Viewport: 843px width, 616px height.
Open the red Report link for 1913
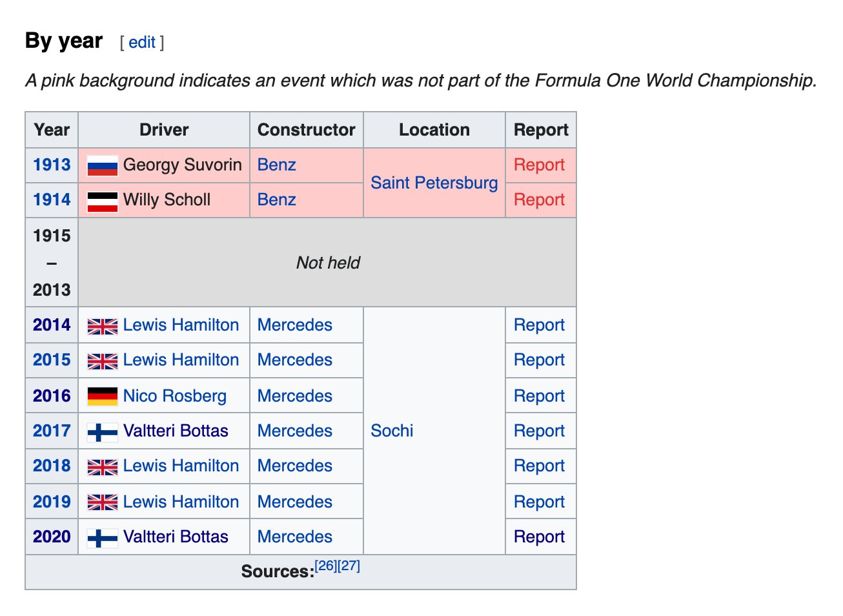click(x=539, y=165)
